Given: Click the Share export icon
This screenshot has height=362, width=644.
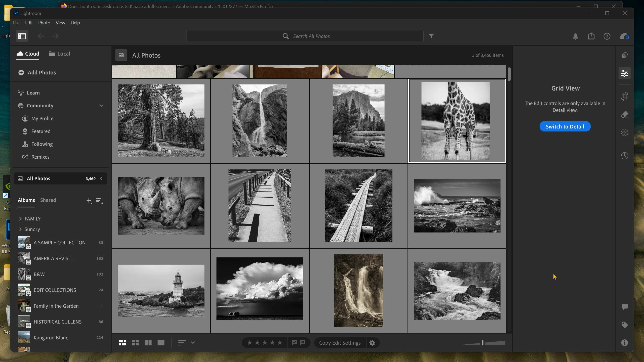Looking at the screenshot, I should (x=591, y=36).
